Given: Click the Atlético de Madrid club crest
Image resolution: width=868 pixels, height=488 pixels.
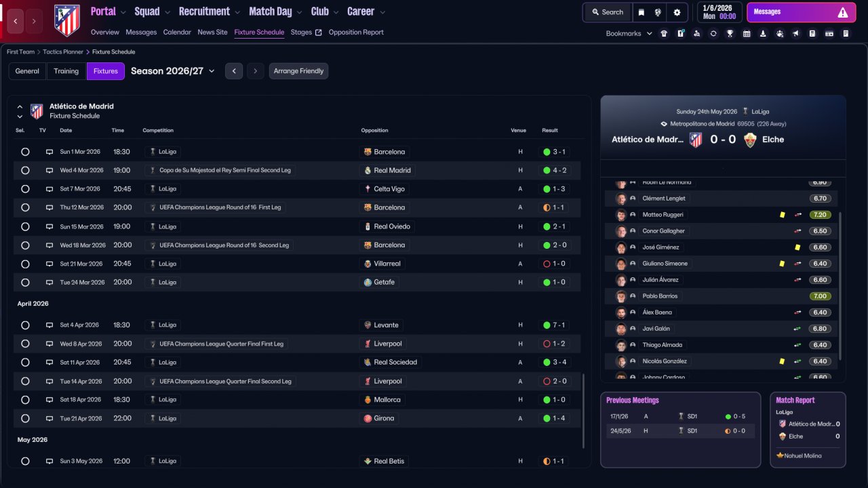Looking at the screenshot, I should (66, 20).
